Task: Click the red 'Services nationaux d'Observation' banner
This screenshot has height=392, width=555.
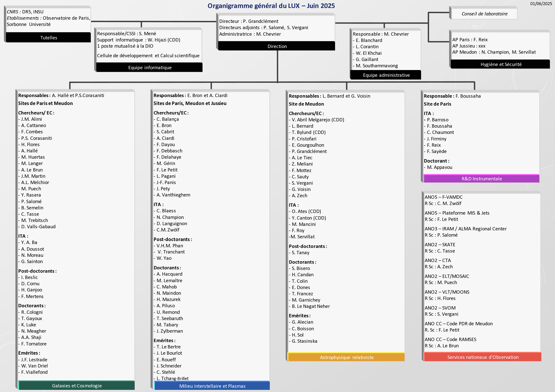Action: coord(483,357)
